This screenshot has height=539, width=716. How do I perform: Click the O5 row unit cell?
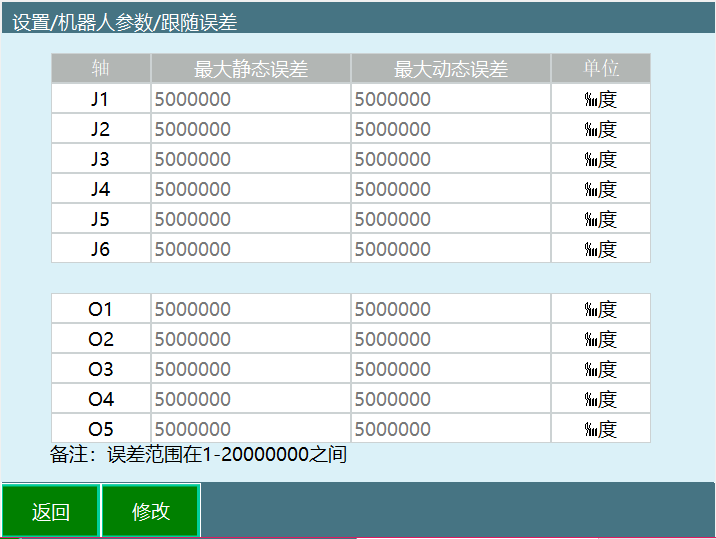[600, 429]
